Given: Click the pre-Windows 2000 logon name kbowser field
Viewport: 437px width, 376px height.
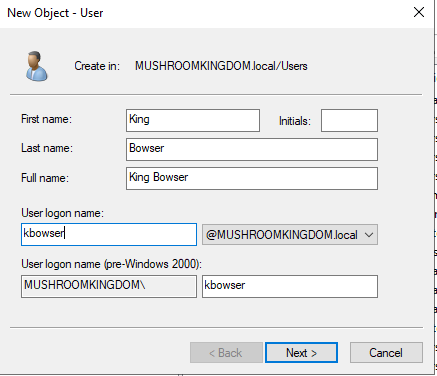Looking at the screenshot, I should [290, 286].
